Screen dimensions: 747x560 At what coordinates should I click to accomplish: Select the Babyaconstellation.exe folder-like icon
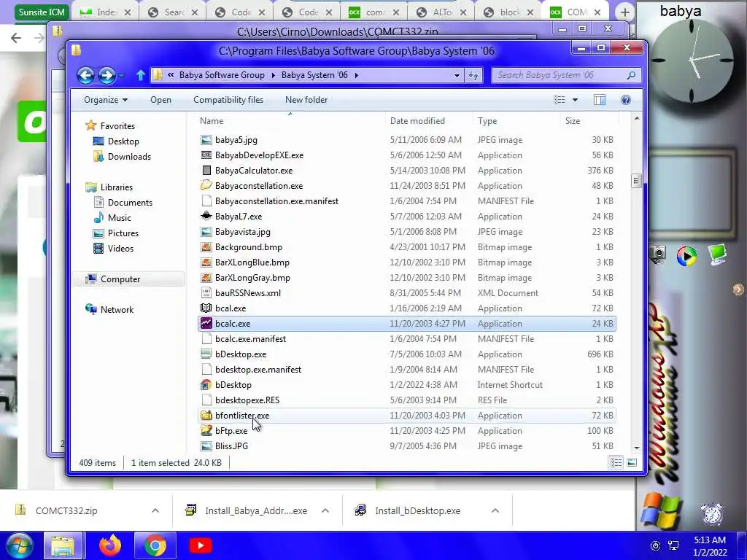[206, 185]
